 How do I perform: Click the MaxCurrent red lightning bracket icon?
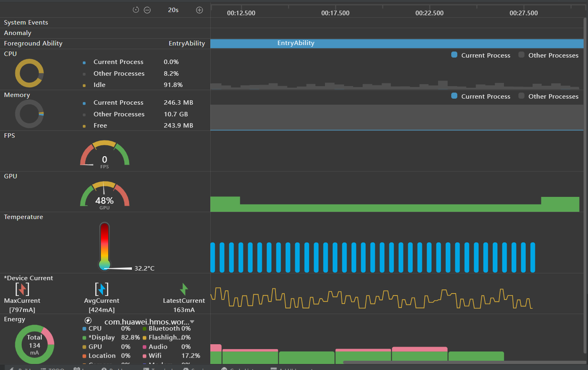coord(22,289)
